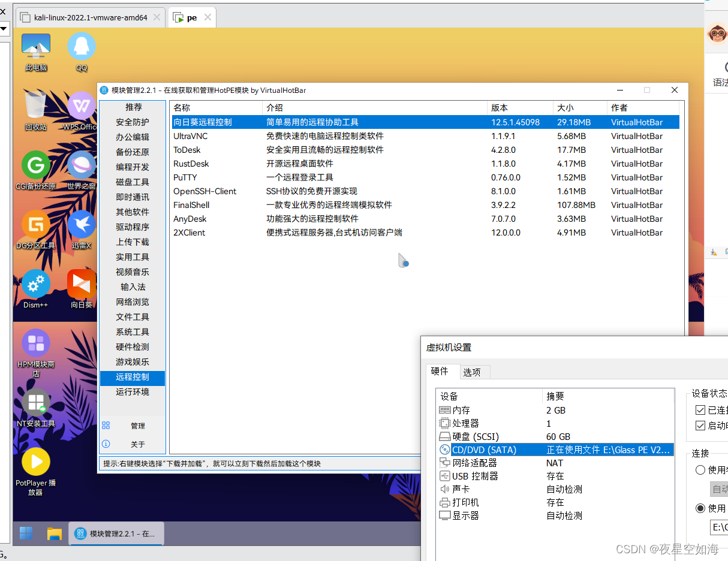Select the 处理器 device icon
This screenshot has height=561, width=728.
445,423
